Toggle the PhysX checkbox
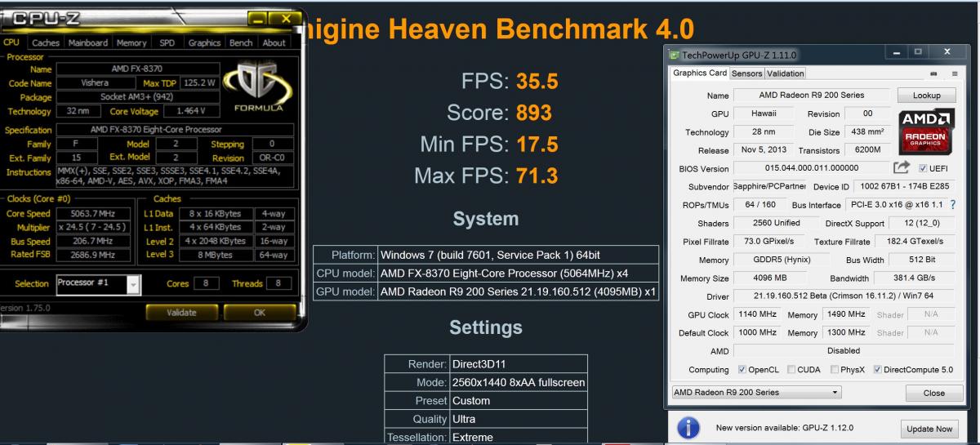 point(835,369)
